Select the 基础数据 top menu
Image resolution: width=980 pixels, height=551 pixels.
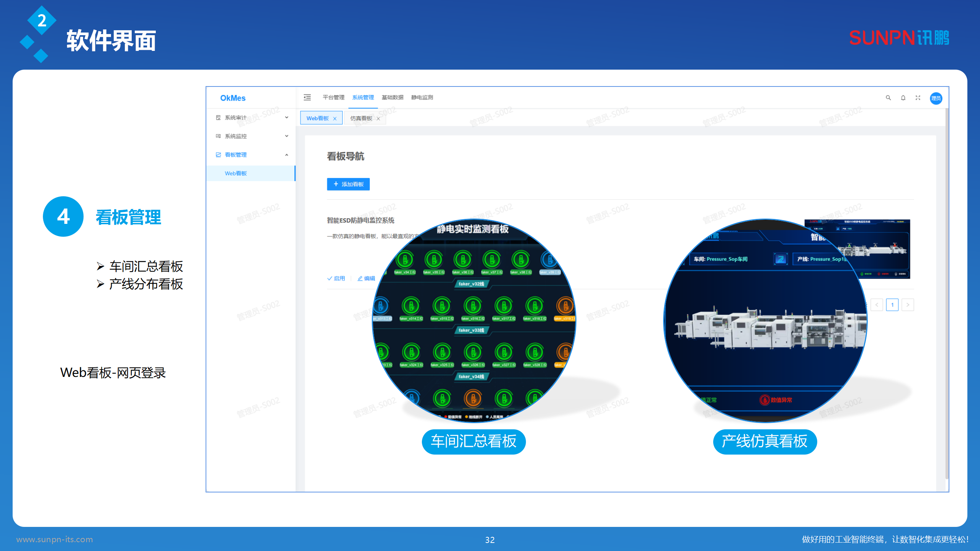[x=392, y=98]
